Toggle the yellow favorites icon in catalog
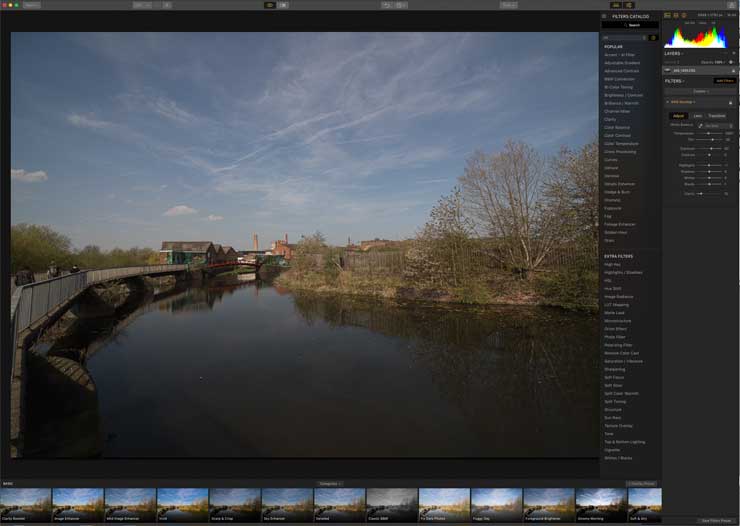740x526 pixels. [x=654, y=38]
